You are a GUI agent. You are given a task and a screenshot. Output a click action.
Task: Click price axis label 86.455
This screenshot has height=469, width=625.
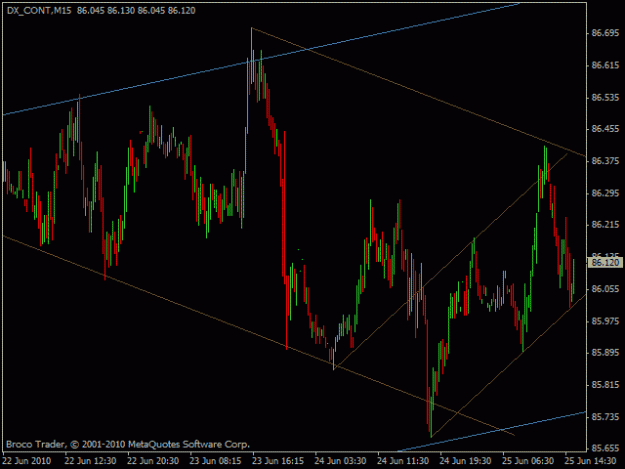(605, 129)
